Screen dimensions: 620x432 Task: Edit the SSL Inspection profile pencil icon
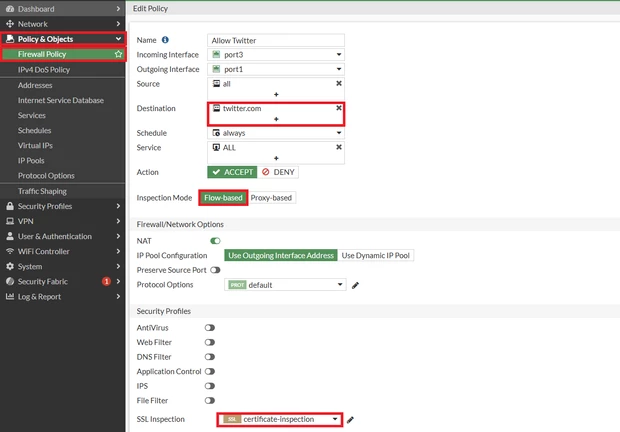coord(350,420)
